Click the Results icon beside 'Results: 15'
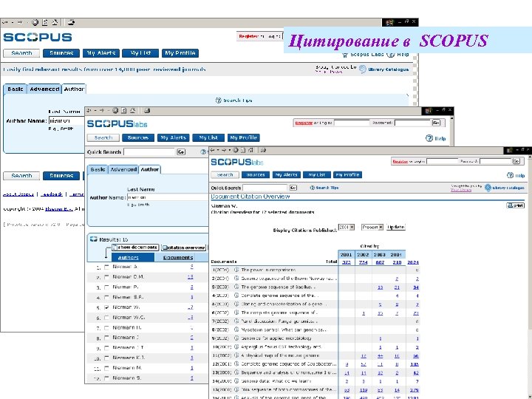This screenshot has height=399, width=532. pyautogui.click(x=94, y=239)
